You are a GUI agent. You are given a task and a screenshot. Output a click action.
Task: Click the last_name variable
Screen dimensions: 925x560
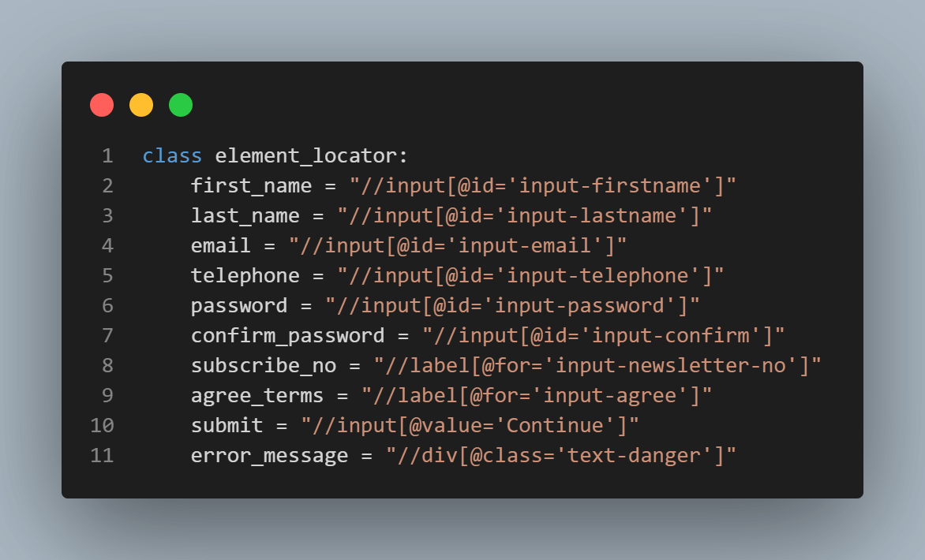pyautogui.click(x=245, y=216)
